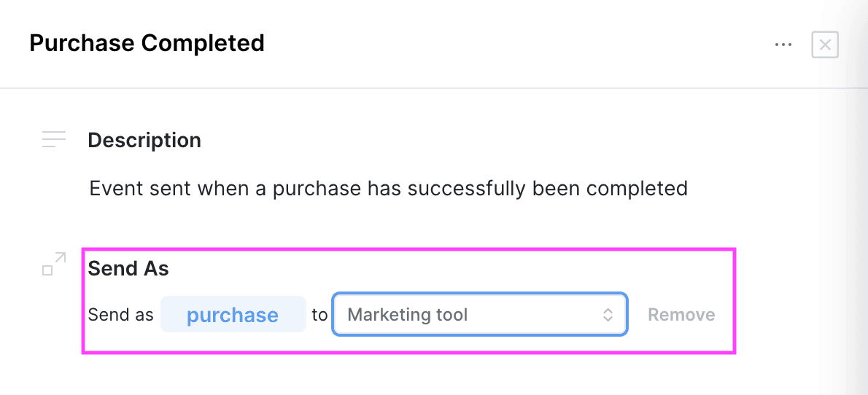Click the "to" label before destination dropdown

[319, 315]
